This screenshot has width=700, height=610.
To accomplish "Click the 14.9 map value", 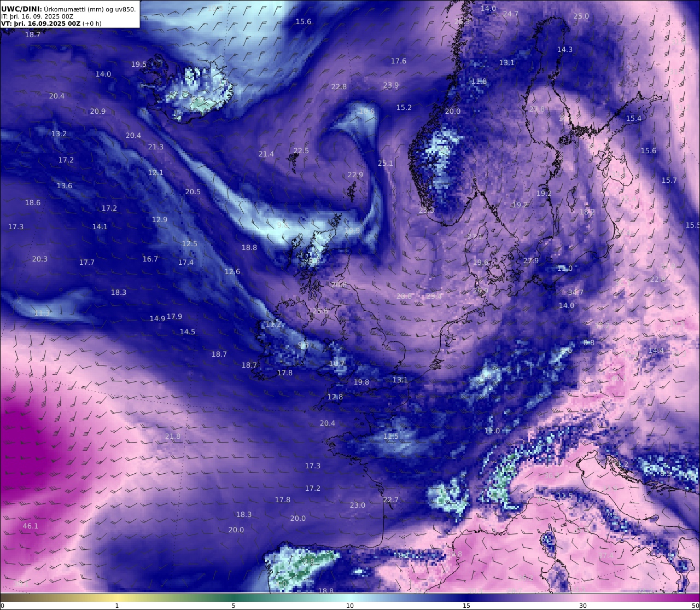I will coord(157,319).
